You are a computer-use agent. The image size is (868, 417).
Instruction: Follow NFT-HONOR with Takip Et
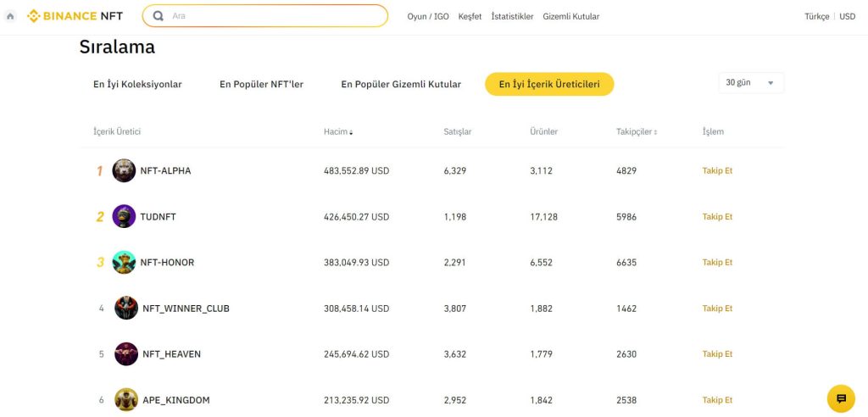(717, 263)
